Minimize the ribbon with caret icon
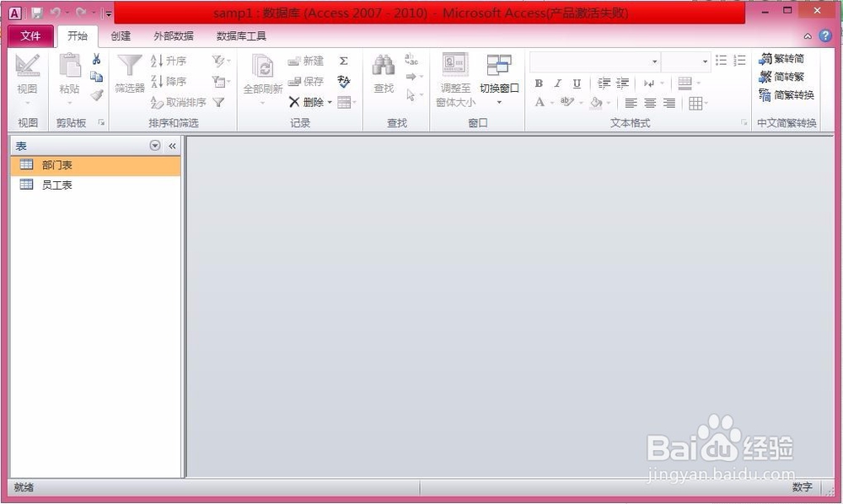The width and height of the screenshot is (843, 504). pyautogui.click(x=808, y=36)
